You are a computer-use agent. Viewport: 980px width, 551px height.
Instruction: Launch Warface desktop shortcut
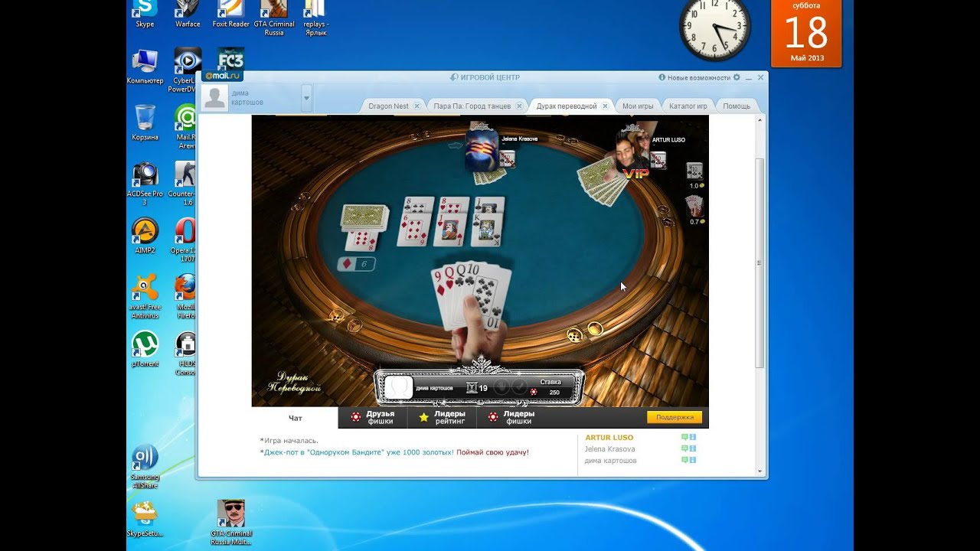coord(188,13)
